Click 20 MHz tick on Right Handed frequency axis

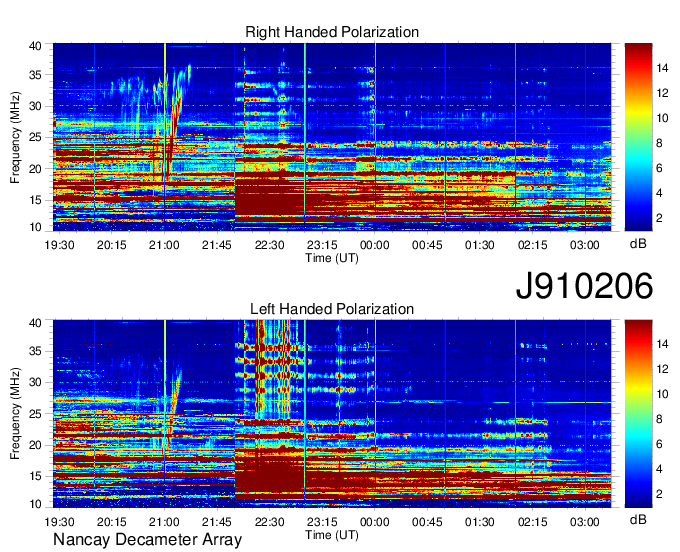click(x=35, y=169)
